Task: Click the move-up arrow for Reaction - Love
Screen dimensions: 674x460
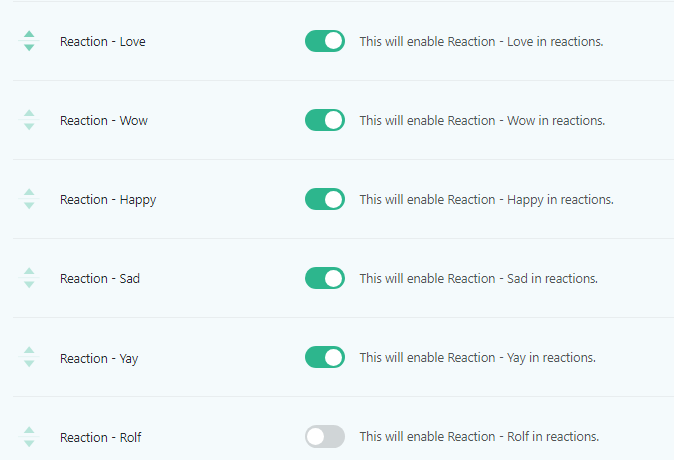Action: pyautogui.click(x=29, y=35)
